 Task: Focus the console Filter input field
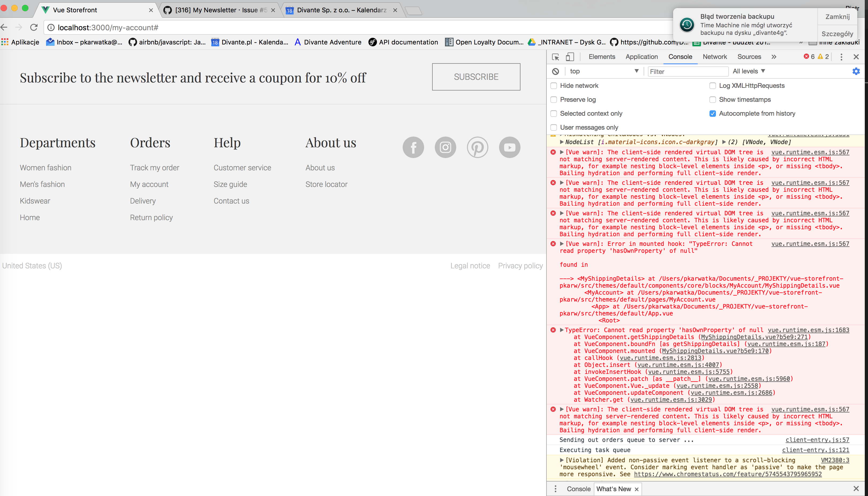pyautogui.click(x=688, y=72)
